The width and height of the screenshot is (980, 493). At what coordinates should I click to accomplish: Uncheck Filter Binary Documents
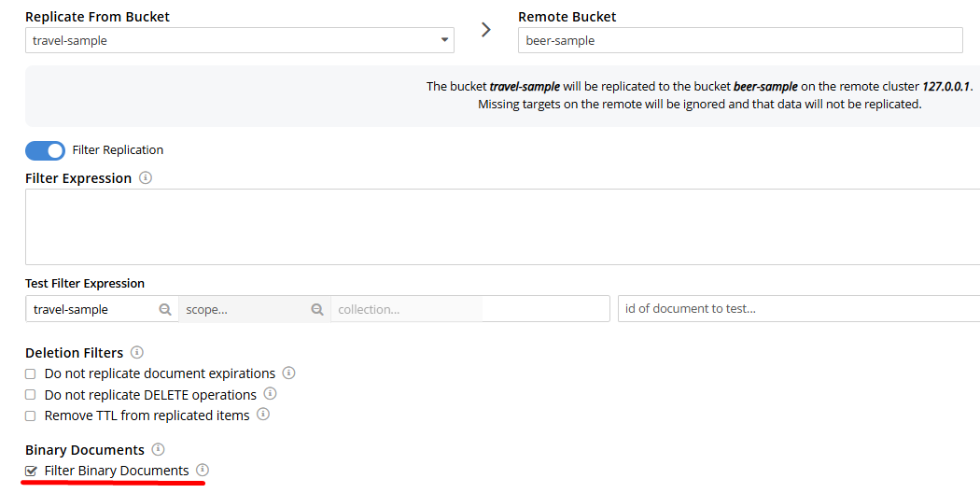click(x=31, y=471)
